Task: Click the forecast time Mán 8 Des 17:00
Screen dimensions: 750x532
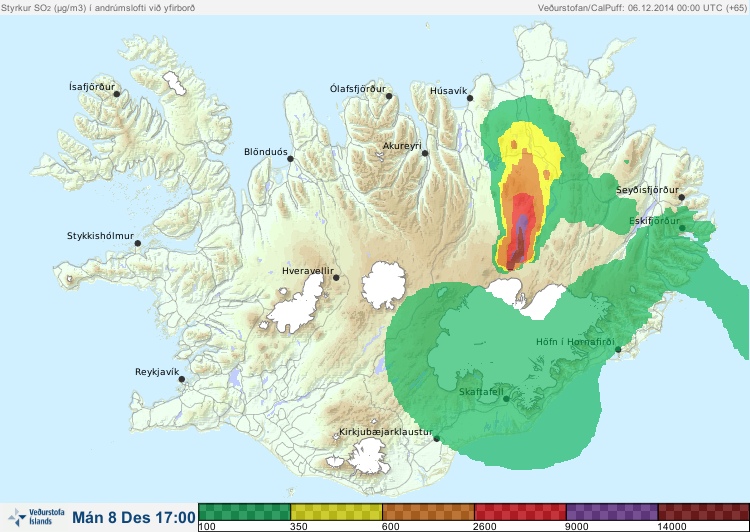Action: click(133, 518)
